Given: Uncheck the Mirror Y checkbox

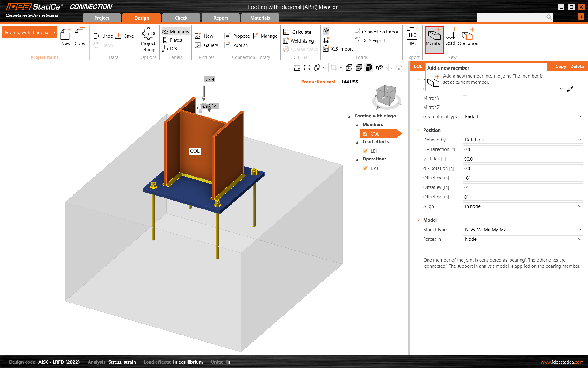Looking at the screenshot, I should coord(465,98).
